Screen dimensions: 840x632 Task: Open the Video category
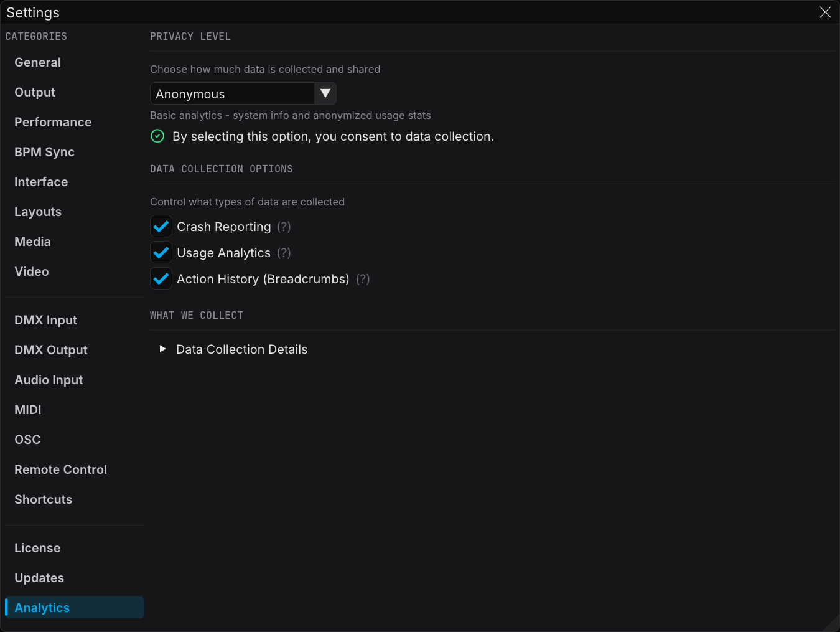pyautogui.click(x=75, y=271)
